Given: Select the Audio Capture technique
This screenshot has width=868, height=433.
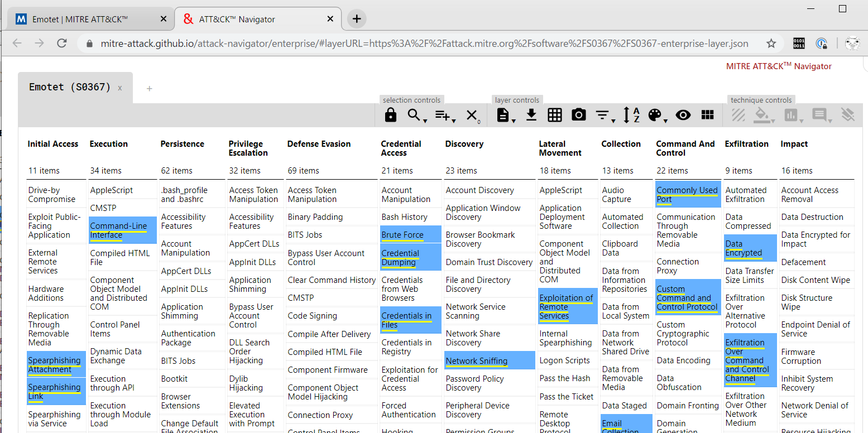Looking at the screenshot, I should coord(626,195).
